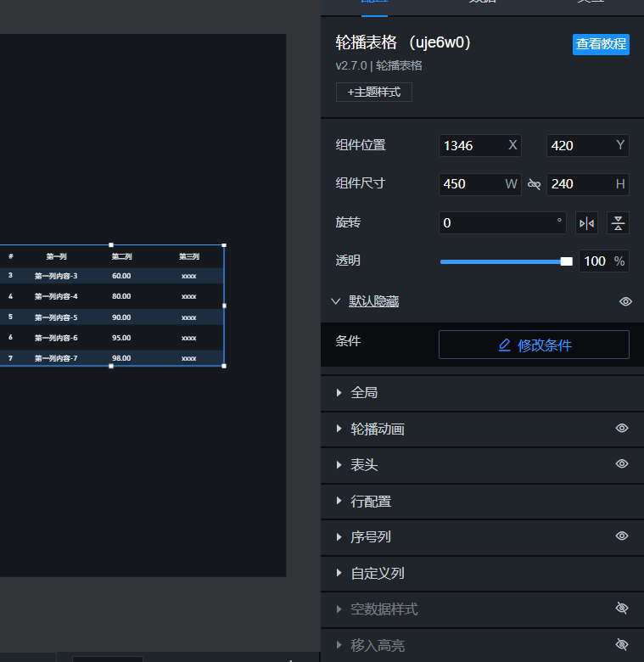
Task: Toggle visibility of 表头 section
Action: coord(622,463)
